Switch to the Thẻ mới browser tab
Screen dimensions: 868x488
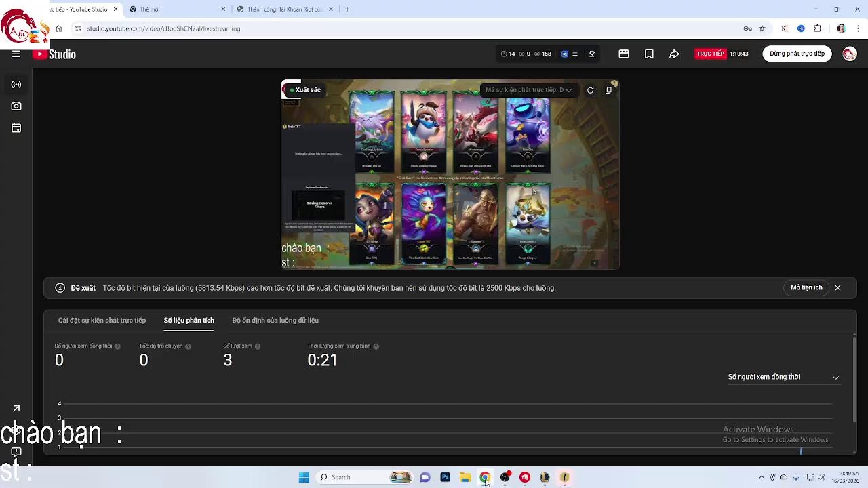point(178,9)
